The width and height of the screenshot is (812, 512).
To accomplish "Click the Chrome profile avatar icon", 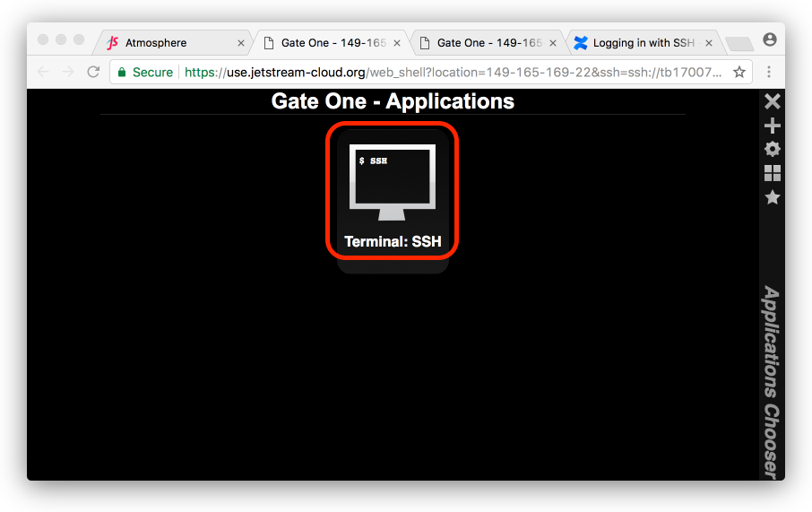I will (769, 40).
